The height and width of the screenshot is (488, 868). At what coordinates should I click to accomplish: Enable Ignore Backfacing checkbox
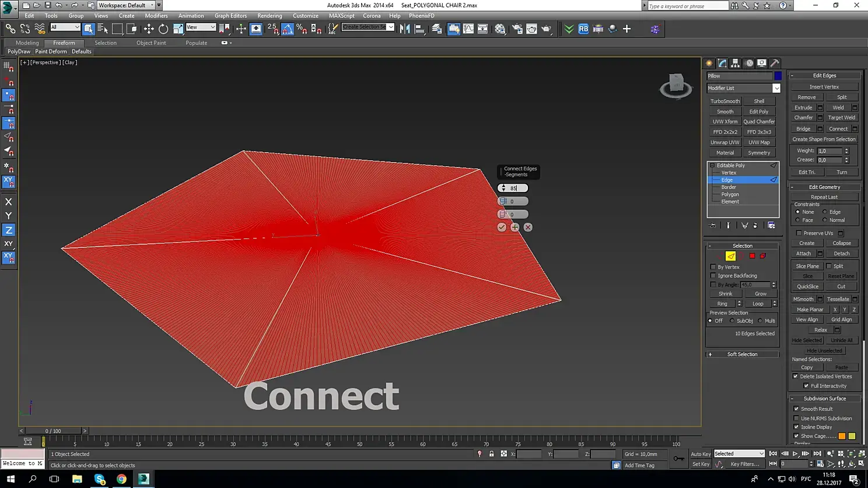click(x=713, y=276)
